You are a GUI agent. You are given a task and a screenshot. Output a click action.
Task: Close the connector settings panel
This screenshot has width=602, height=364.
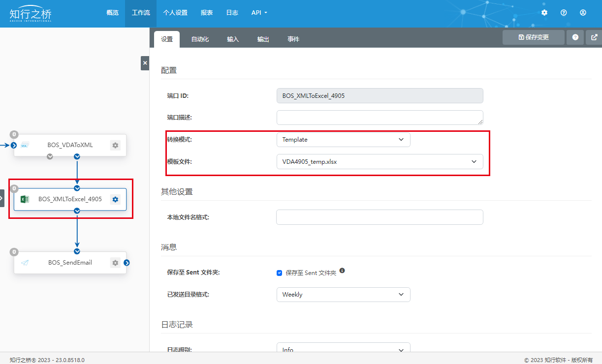(145, 63)
